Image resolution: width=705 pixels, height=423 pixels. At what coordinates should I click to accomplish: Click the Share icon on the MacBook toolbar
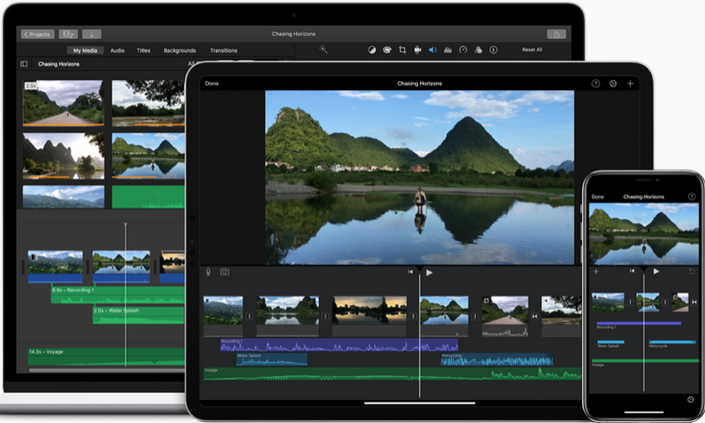[556, 34]
